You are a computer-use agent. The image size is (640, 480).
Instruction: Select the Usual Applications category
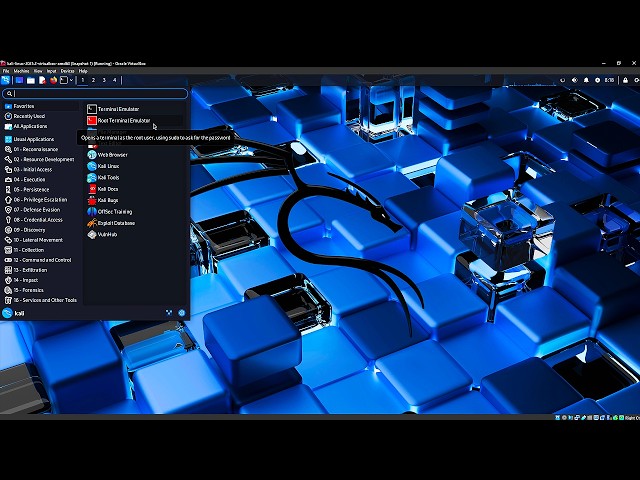point(41,139)
